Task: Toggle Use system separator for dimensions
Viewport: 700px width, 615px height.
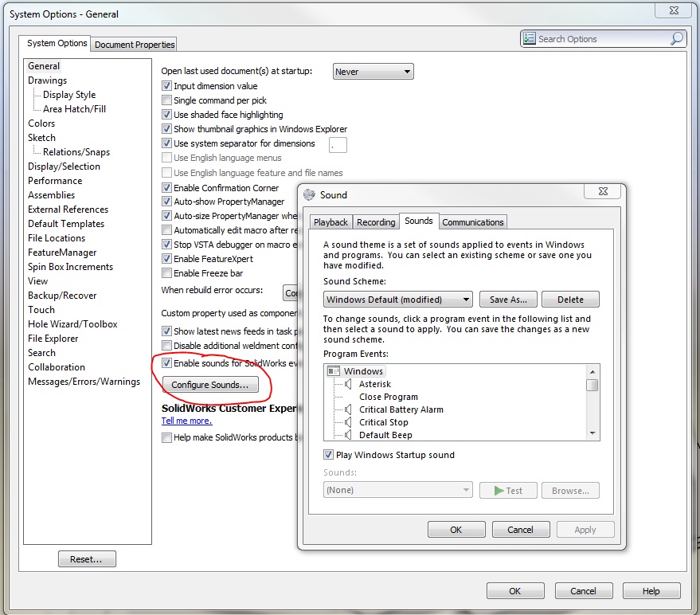Action: tap(166, 143)
